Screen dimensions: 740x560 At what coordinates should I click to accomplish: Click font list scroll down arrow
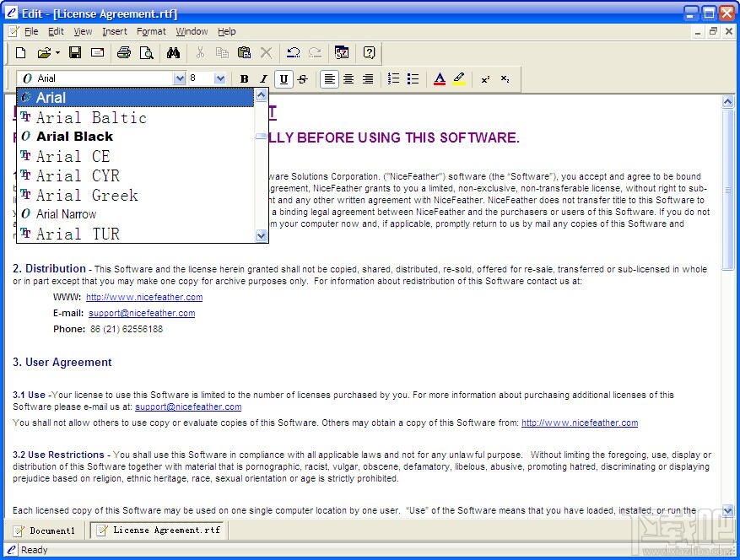coord(261,235)
